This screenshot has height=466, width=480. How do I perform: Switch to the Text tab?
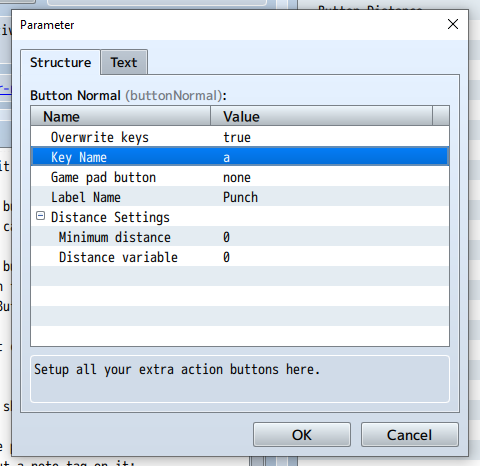124,62
